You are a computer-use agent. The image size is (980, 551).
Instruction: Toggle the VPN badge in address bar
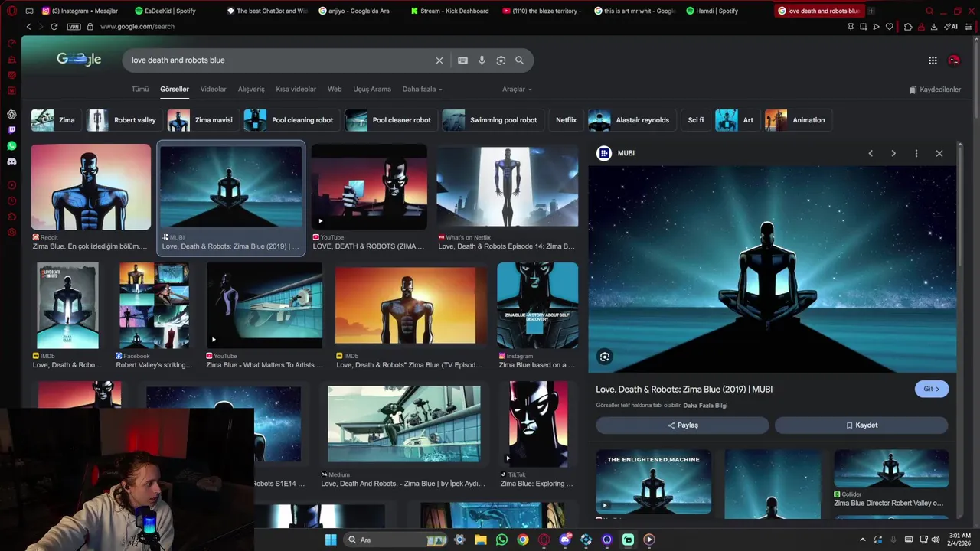click(x=73, y=27)
